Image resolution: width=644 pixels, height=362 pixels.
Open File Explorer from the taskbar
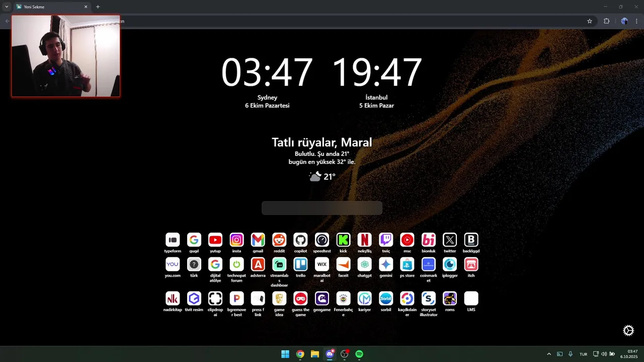point(315,354)
